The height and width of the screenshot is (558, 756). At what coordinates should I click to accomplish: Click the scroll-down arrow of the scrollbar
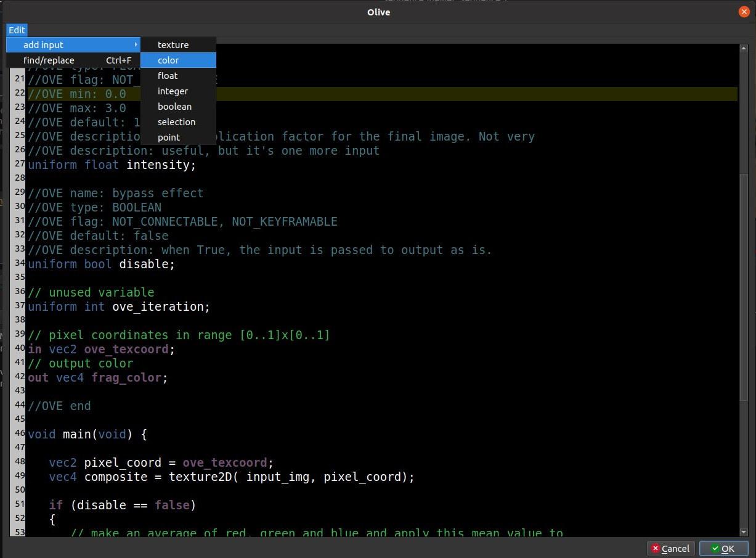744,531
